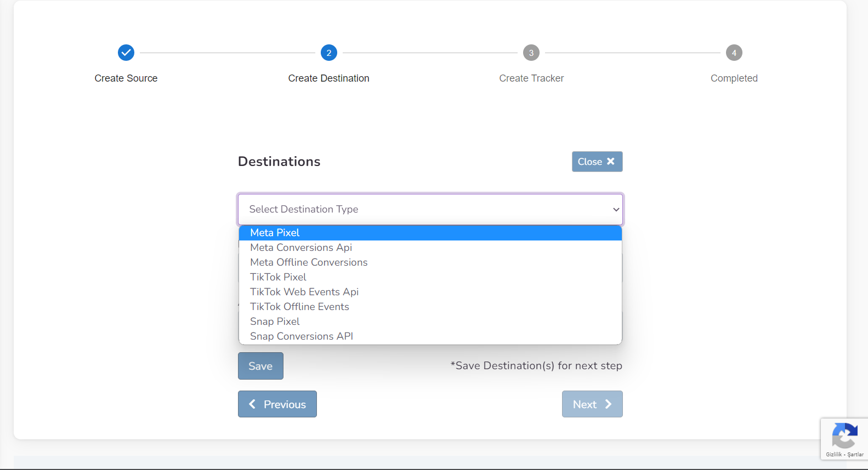Click the Save Destination(s) for next step note

tap(536, 366)
